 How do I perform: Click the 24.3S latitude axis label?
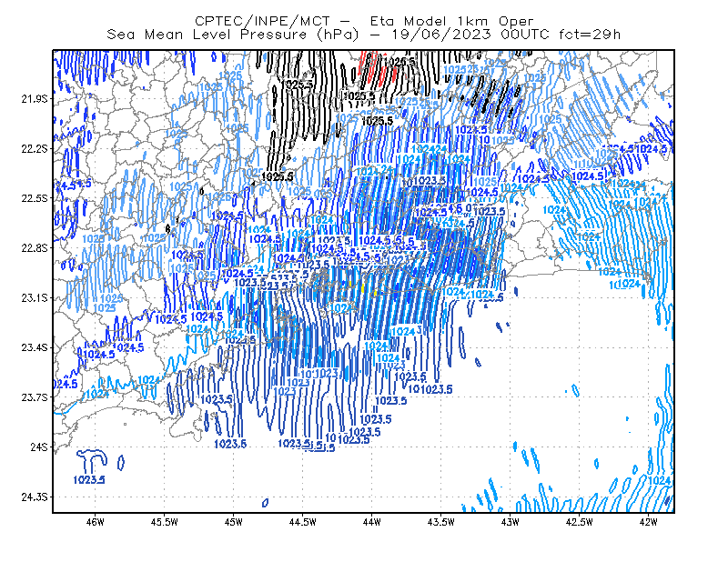[35, 497]
